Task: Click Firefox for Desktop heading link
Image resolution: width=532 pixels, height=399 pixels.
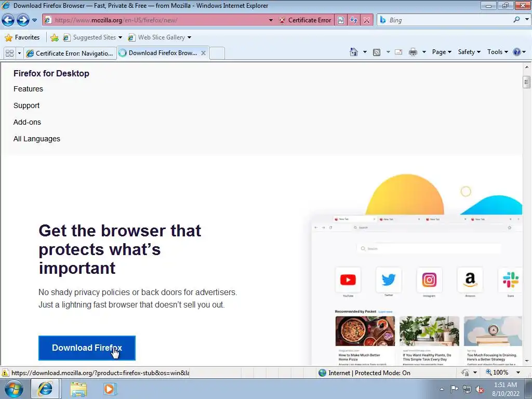Action: 51,73
